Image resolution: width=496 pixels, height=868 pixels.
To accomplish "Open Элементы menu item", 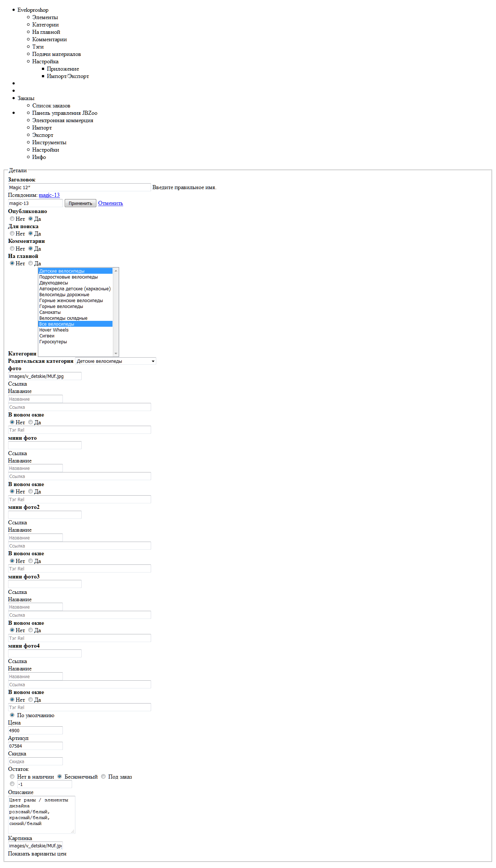I will tap(45, 17).
